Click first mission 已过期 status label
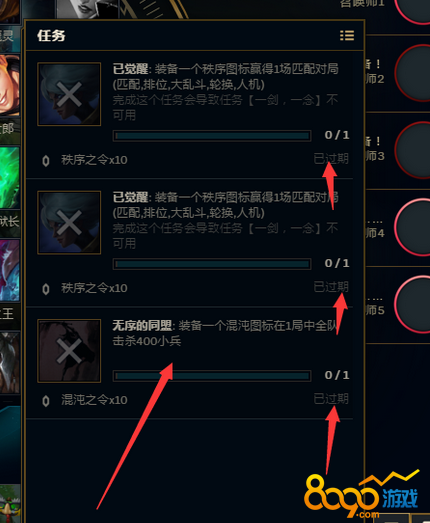430x523 pixels. (x=331, y=159)
